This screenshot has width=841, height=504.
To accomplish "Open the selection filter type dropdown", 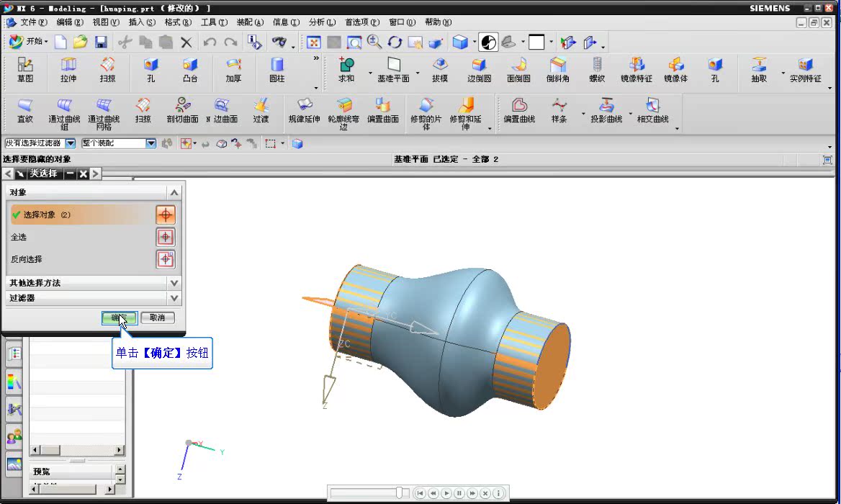I will [71, 143].
